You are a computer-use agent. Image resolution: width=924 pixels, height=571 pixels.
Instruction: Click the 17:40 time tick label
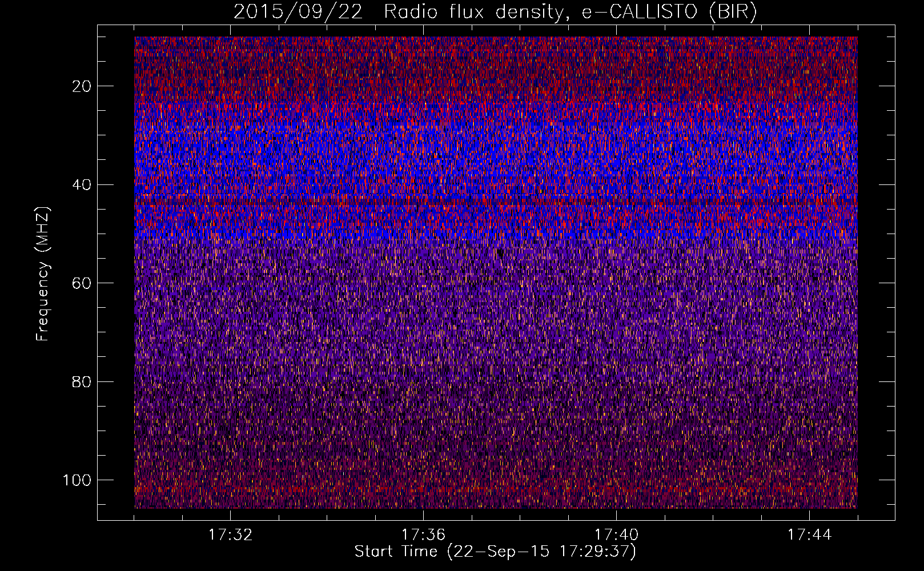pos(616,535)
